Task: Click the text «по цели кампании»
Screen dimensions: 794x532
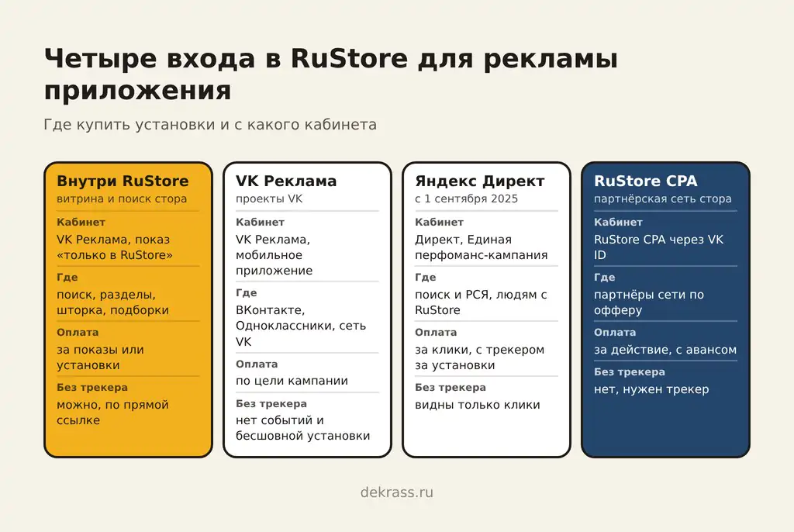Action: [292, 381]
